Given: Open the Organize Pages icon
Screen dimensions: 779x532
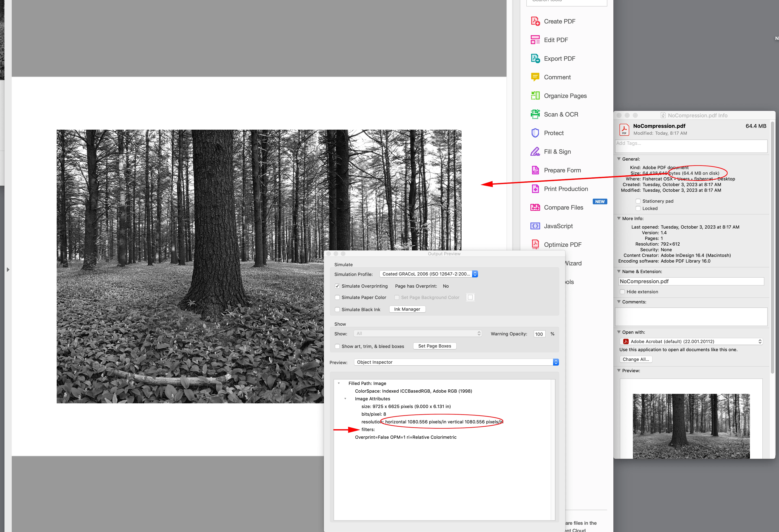Looking at the screenshot, I should tap(535, 96).
